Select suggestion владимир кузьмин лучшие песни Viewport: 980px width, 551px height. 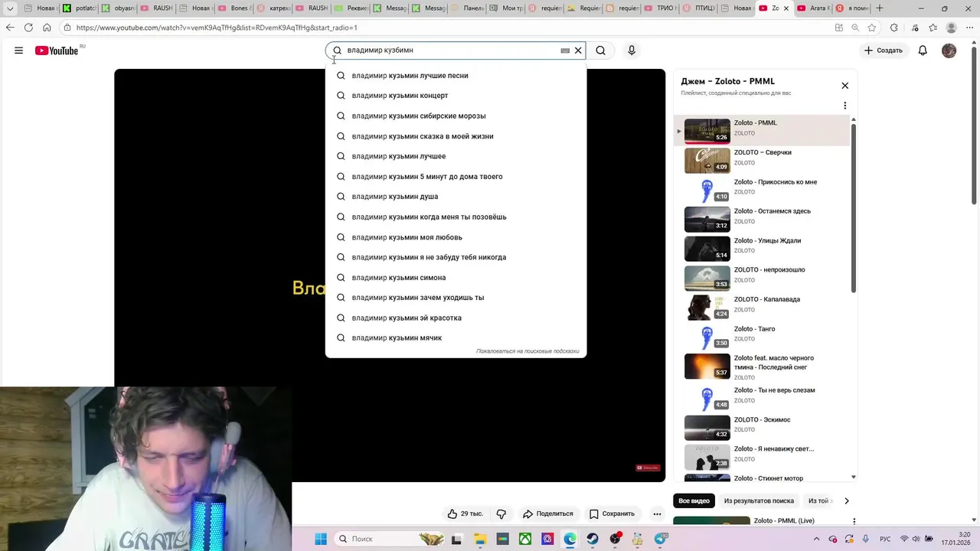click(456, 76)
